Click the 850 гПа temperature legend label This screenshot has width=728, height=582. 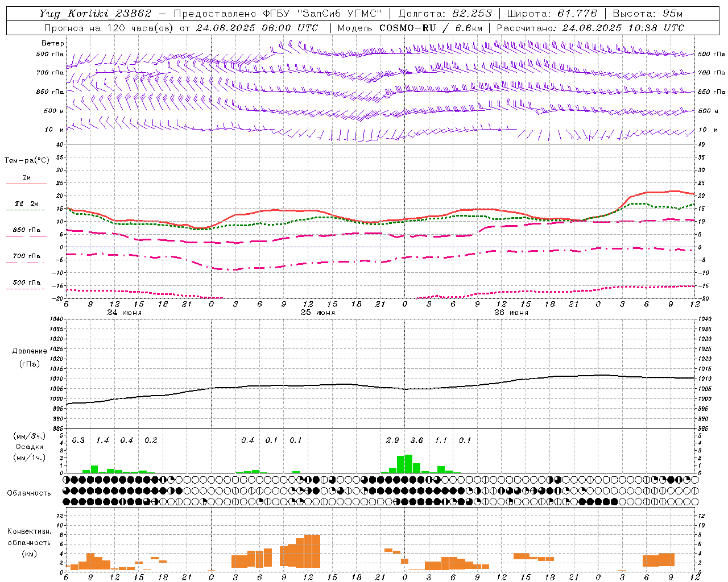pyautogui.click(x=27, y=230)
